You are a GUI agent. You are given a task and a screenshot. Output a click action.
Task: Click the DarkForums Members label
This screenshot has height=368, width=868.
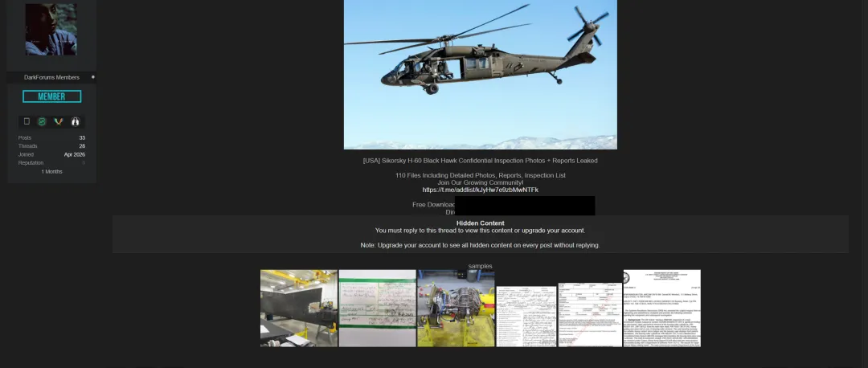pos(52,77)
